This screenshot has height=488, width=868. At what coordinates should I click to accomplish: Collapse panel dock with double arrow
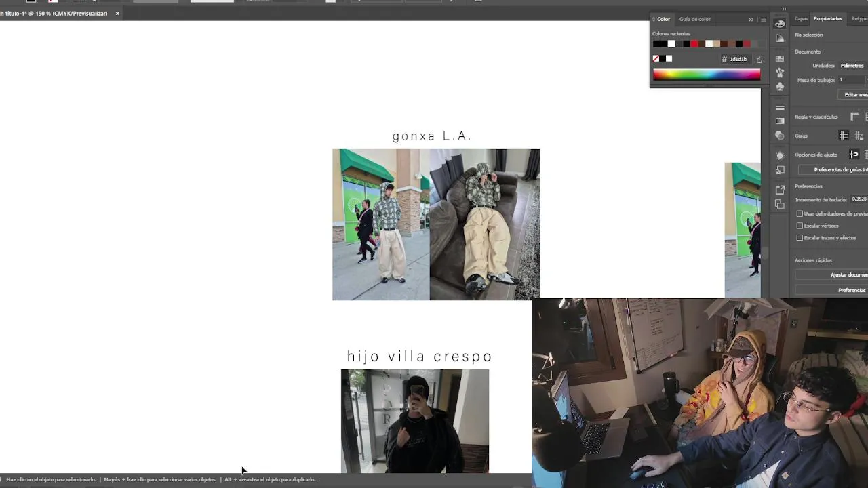click(x=784, y=9)
